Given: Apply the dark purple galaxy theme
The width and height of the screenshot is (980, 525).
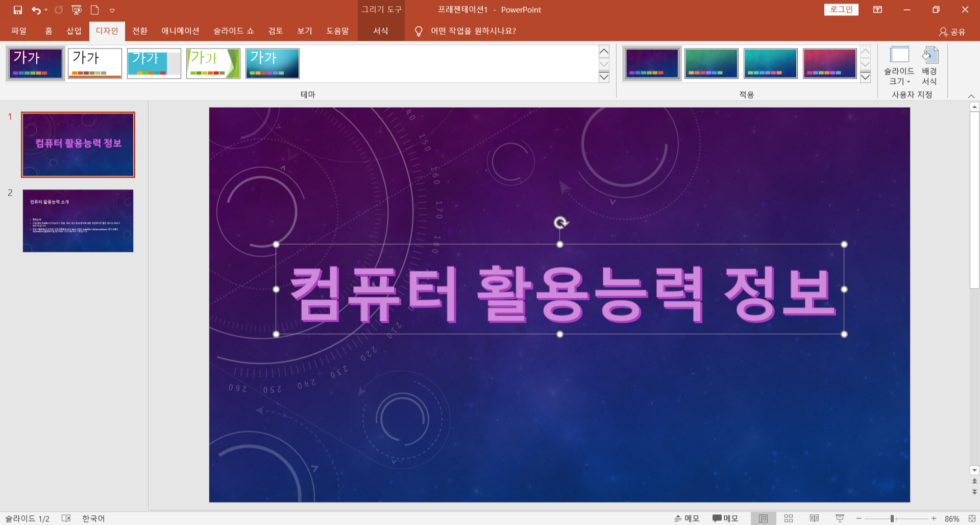Looking at the screenshot, I should [x=35, y=63].
